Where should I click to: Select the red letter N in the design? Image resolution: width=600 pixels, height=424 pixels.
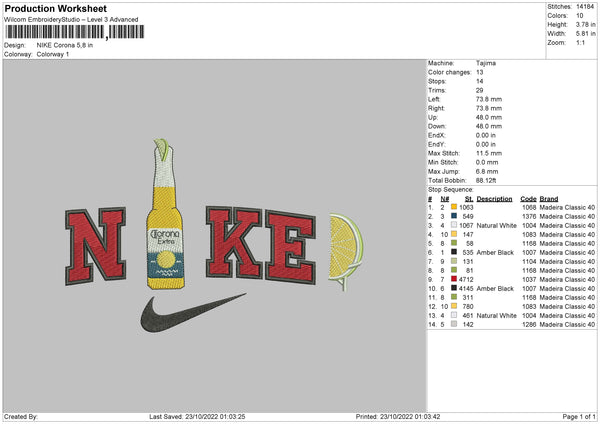(x=96, y=246)
